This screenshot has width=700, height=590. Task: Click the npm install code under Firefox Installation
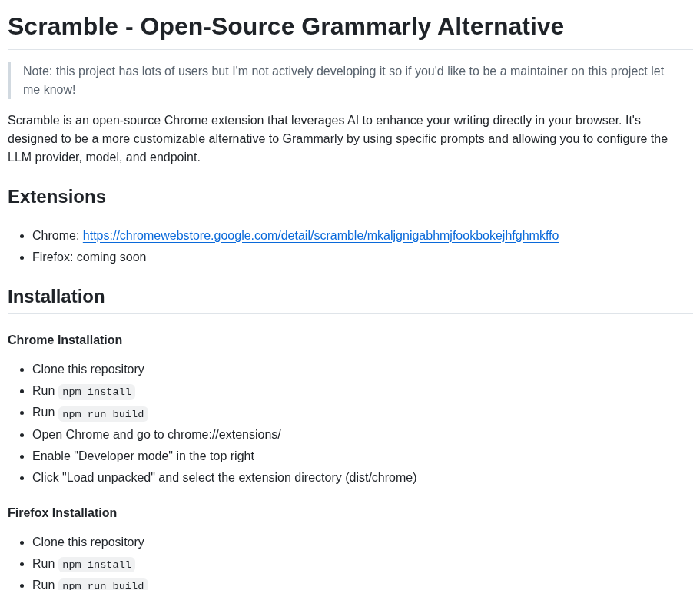(97, 565)
